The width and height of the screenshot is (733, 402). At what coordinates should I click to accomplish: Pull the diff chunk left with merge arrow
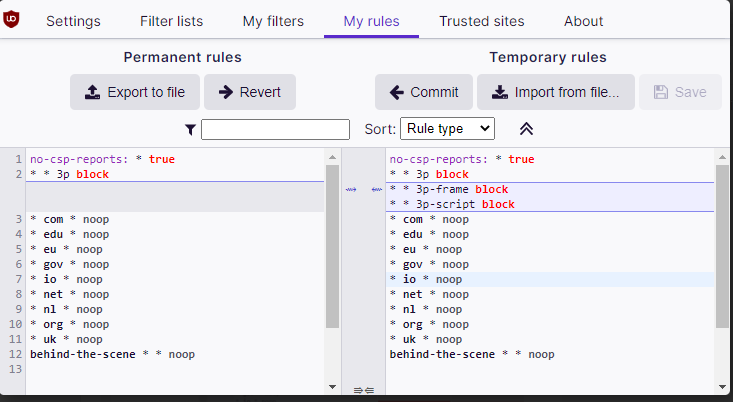point(376,189)
